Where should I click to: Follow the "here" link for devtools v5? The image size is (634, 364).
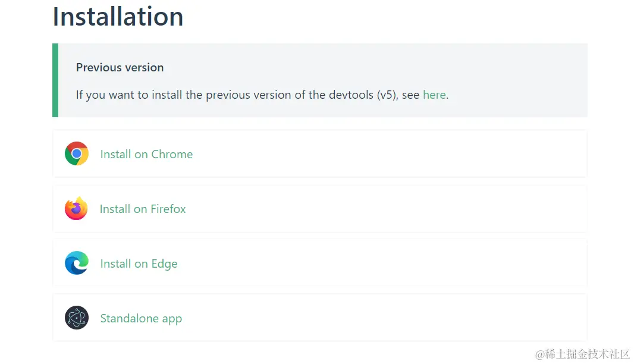[434, 95]
